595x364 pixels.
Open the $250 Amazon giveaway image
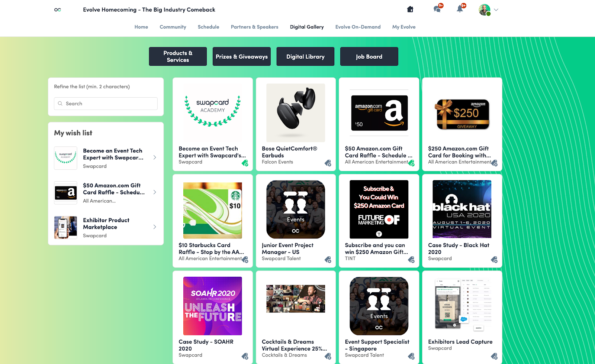point(462,113)
